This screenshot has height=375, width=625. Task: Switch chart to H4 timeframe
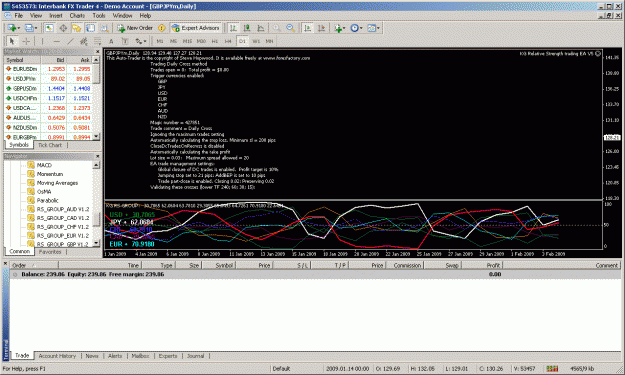(228, 41)
